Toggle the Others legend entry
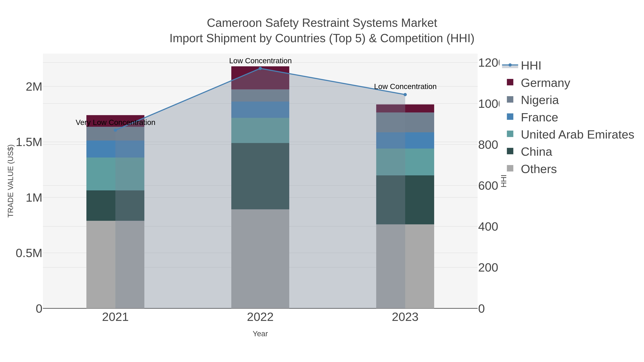The width and height of the screenshot is (644, 362). [531, 169]
